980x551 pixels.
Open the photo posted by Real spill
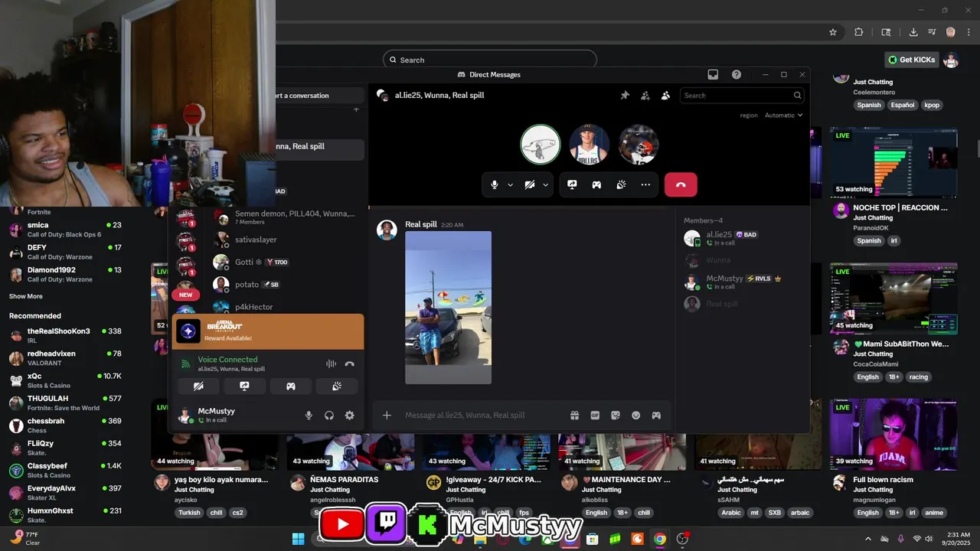[448, 308]
